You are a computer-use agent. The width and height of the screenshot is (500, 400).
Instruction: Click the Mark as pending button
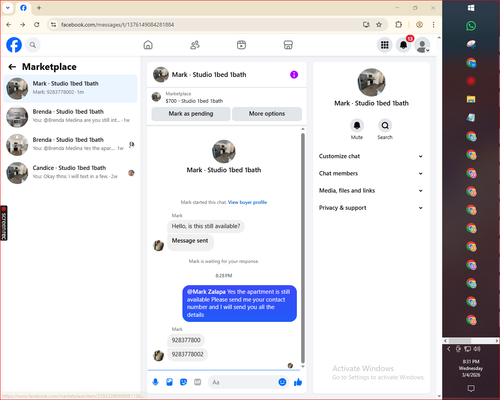[x=191, y=114]
